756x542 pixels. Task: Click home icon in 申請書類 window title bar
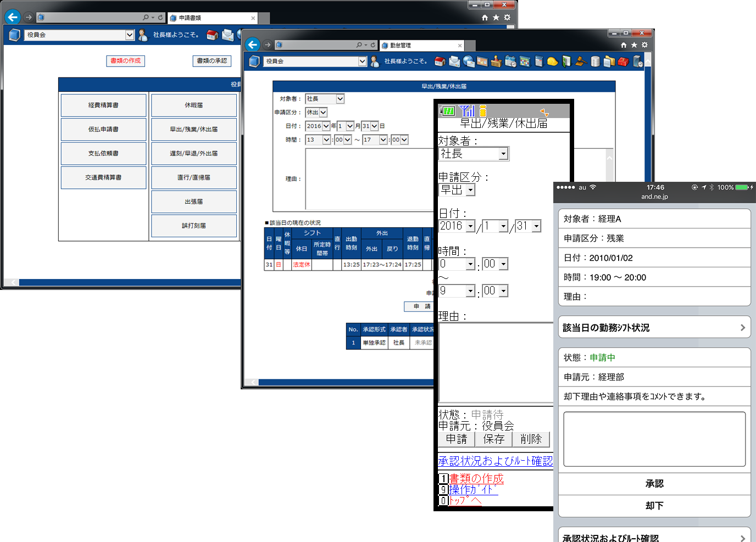[x=485, y=18]
